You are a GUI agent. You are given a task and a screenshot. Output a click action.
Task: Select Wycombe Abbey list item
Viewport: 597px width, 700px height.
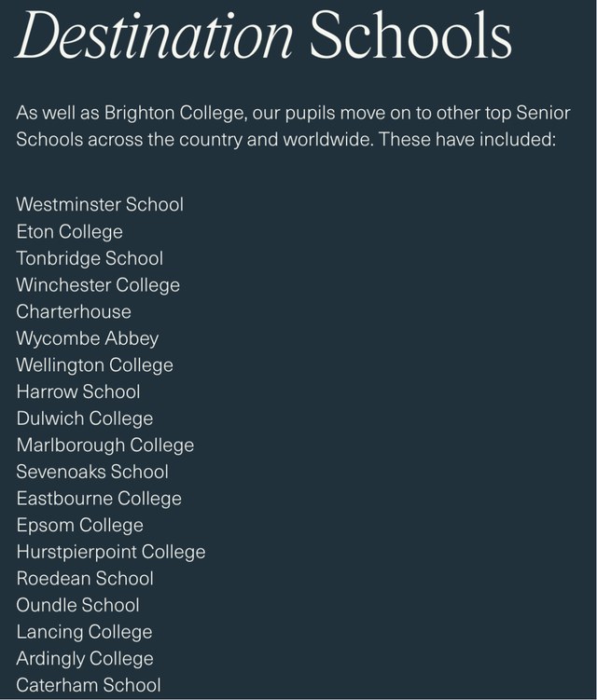point(88,338)
